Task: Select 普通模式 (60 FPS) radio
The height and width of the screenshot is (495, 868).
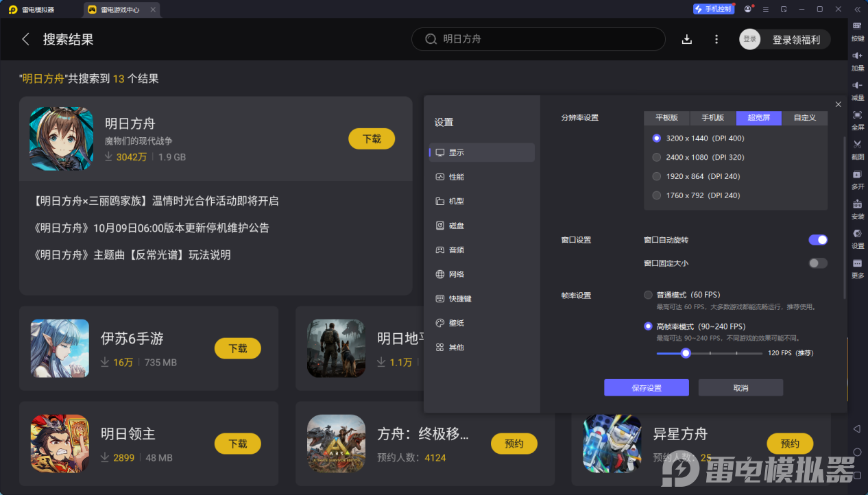Action: pyautogui.click(x=649, y=295)
